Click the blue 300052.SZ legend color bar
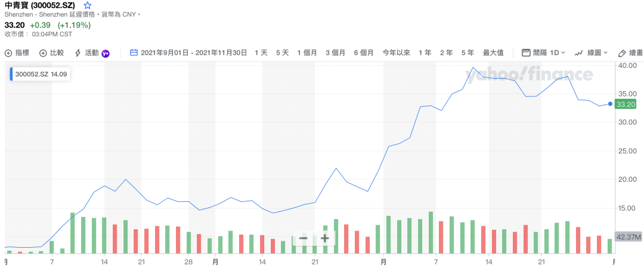Screen dimensions: 644x271 click(11, 75)
